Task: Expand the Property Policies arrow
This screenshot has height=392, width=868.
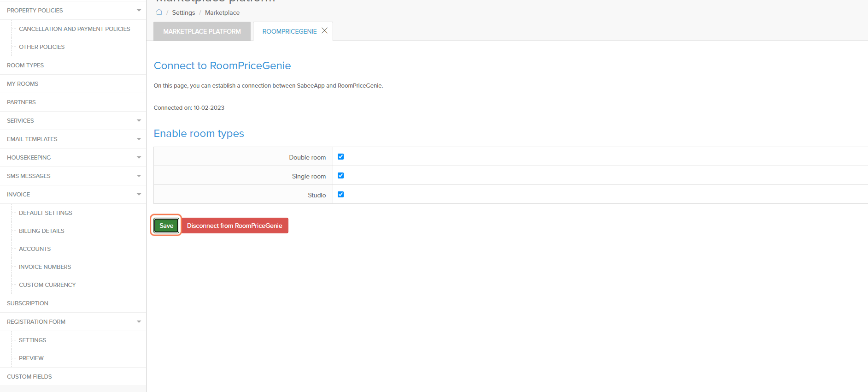Action: pyautogui.click(x=139, y=10)
